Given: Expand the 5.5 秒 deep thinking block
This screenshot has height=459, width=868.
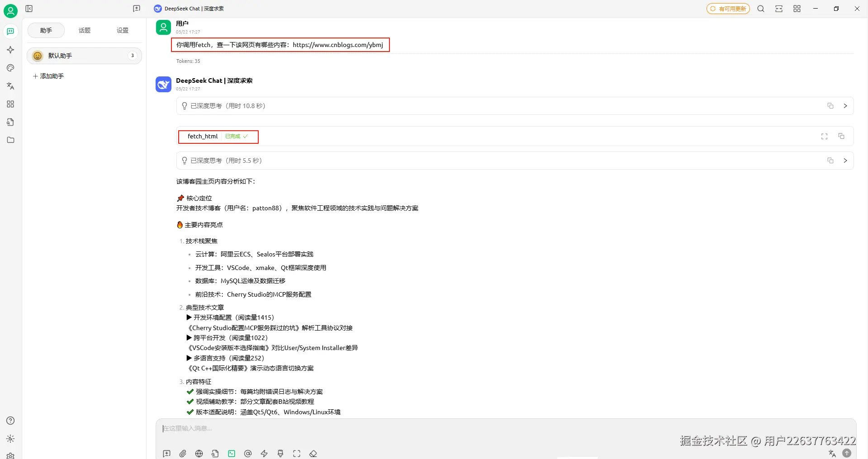Looking at the screenshot, I should pos(845,161).
